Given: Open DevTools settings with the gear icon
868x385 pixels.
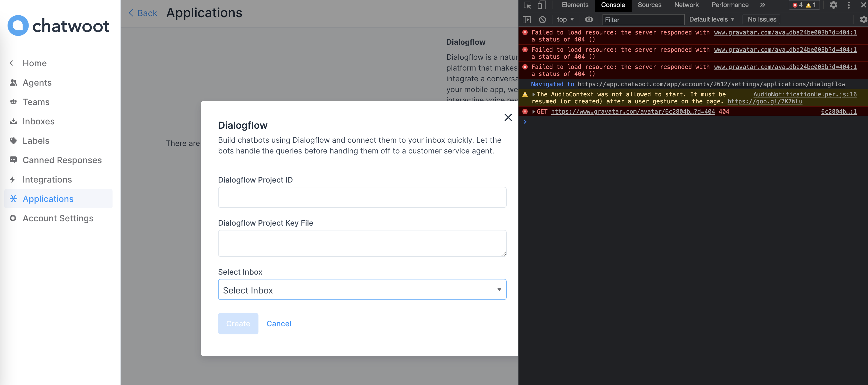Looking at the screenshot, I should click(x=833, y=5).
